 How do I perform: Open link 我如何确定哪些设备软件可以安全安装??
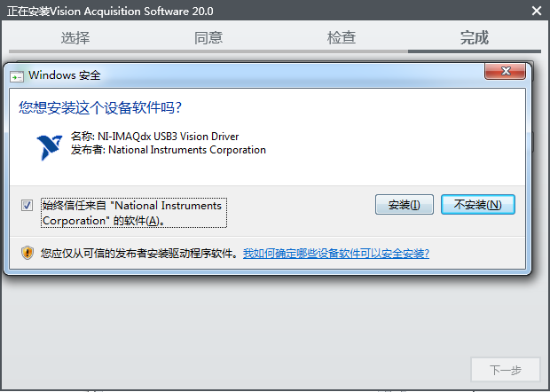[x=336, y=253]
